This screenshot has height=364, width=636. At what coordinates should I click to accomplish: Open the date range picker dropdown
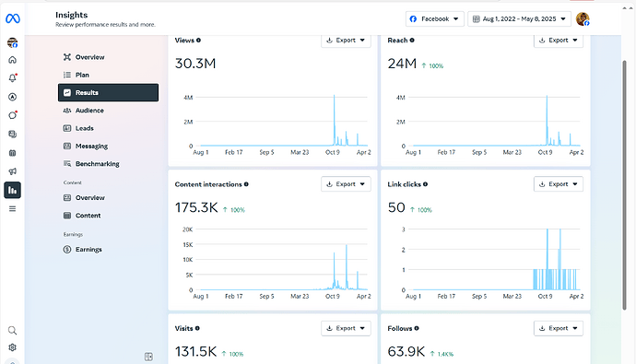pyautogui.click(x=519, y=19)
